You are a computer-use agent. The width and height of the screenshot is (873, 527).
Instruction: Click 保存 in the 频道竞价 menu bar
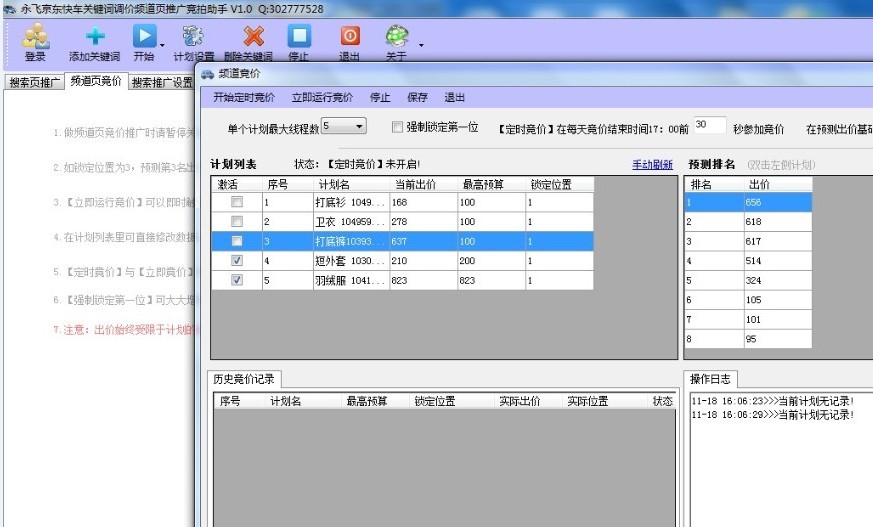417,97
